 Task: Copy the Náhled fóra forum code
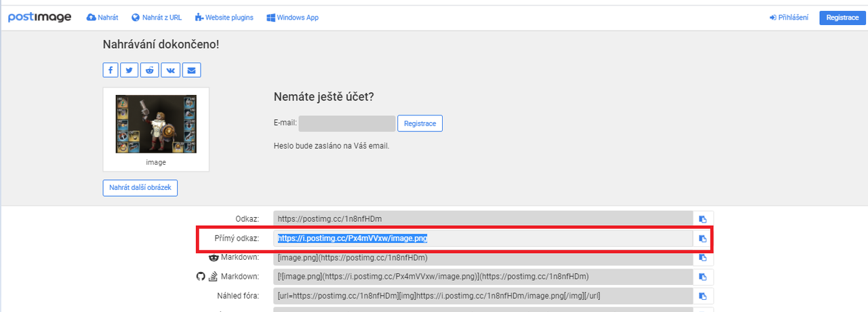(703, 296)
